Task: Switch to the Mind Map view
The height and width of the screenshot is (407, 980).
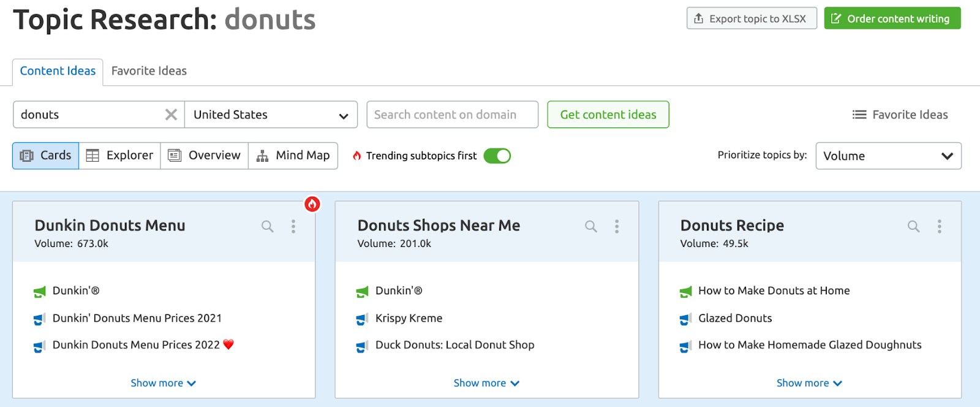Action: [293, 156]
